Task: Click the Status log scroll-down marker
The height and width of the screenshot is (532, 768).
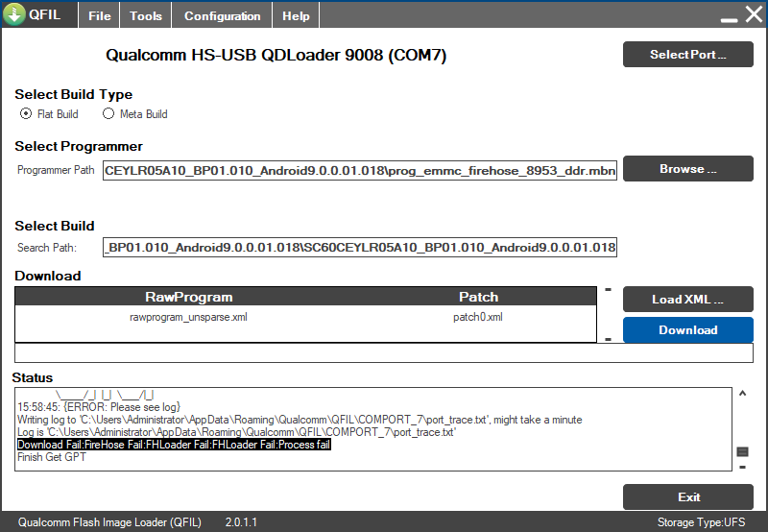Action: pyautogui.click(x=742, y=468)
